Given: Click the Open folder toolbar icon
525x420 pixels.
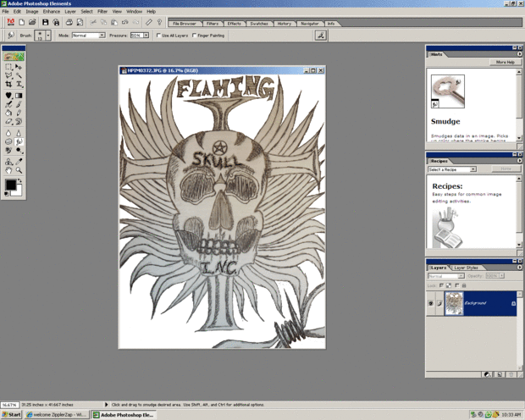Looking at the screenshot, I should (32, 23).
